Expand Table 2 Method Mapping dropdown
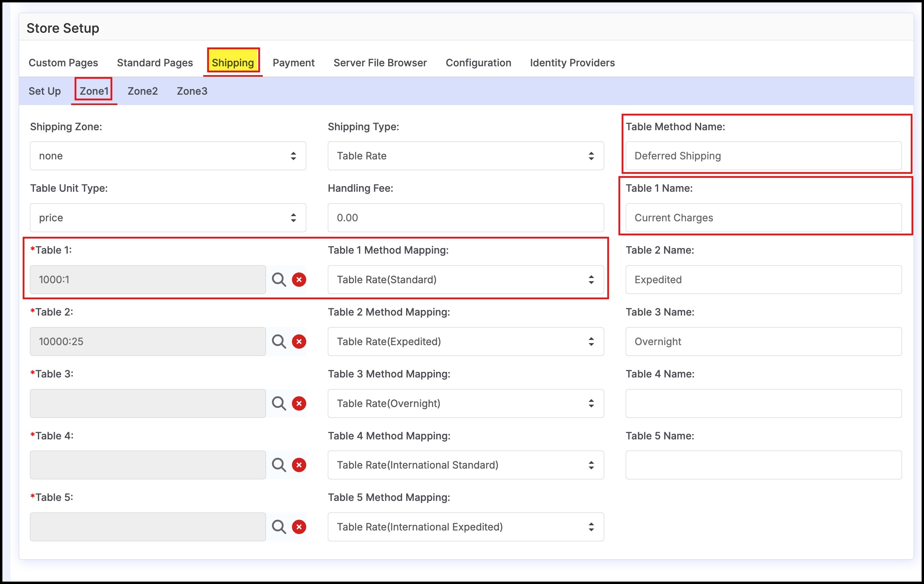This screenshot has height=584, width=924. click(466, 342)
